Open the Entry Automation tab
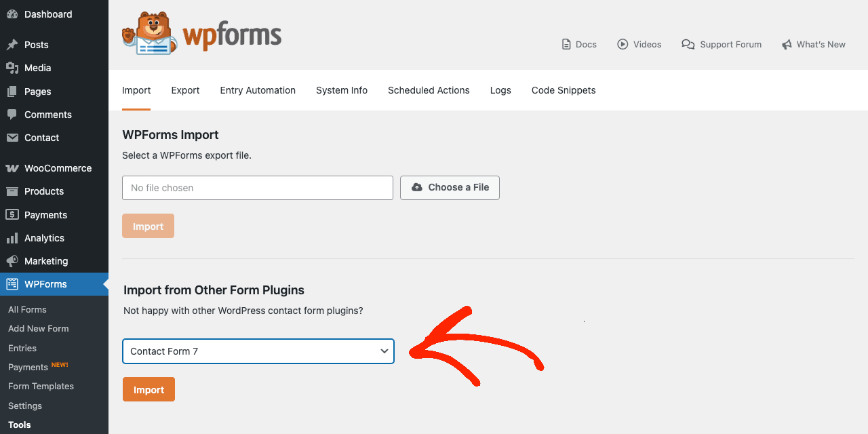Image resolution: width=868 pixels, height=434 pixels. tap(258, 90)
